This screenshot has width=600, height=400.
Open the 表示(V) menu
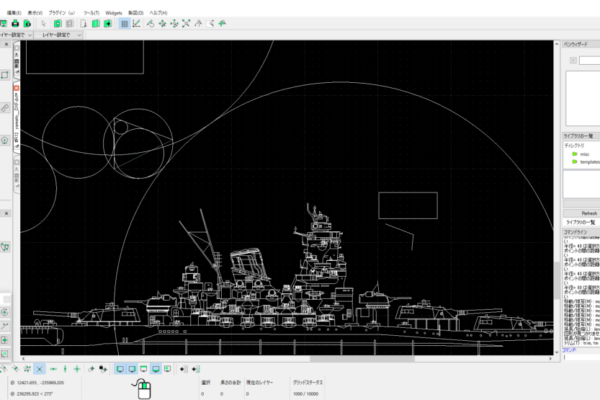[35, 13]
